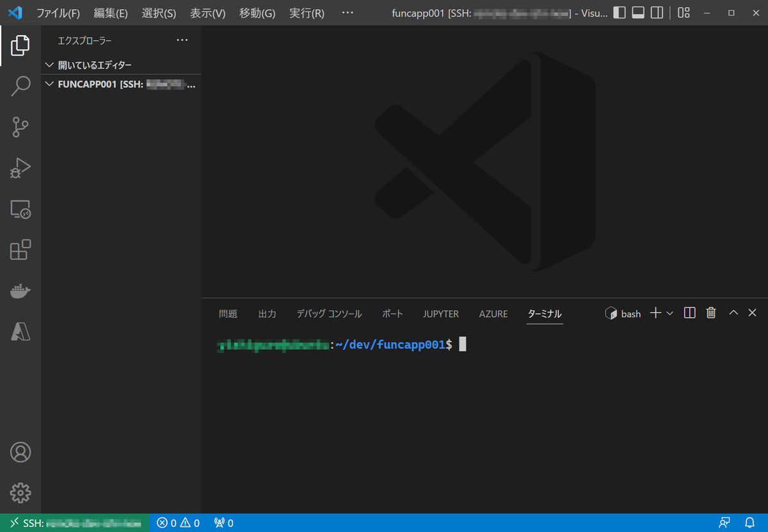Screen dimensions: 768x532
Task: Switch to the 出力 panel tab
Action: pos(267,314)
